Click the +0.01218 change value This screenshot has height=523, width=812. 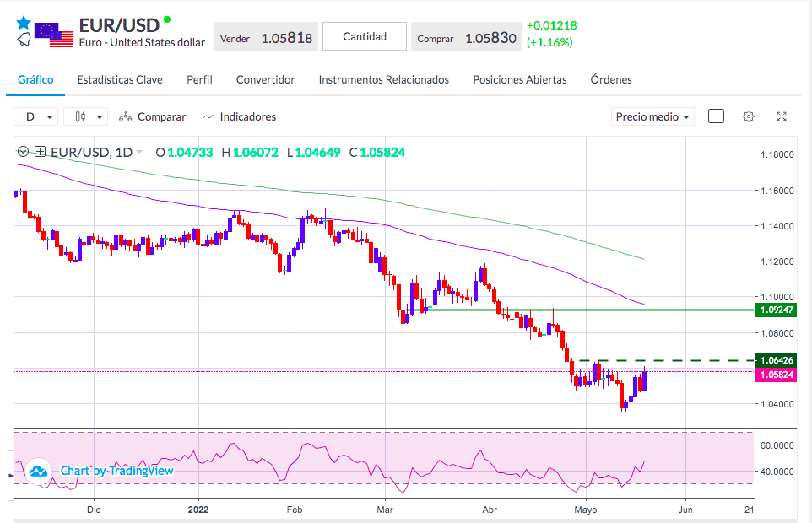click(551, 25)
